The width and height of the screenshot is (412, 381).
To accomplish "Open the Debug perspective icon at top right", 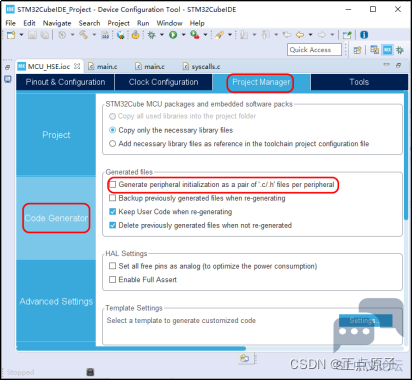I will [400, 50].
